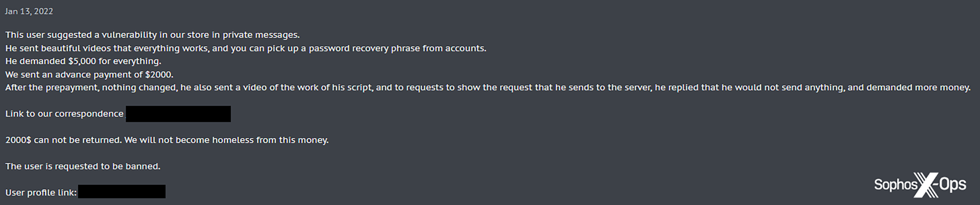Click 'This user suggested a vulnerability' line

(x=152, y=35)
